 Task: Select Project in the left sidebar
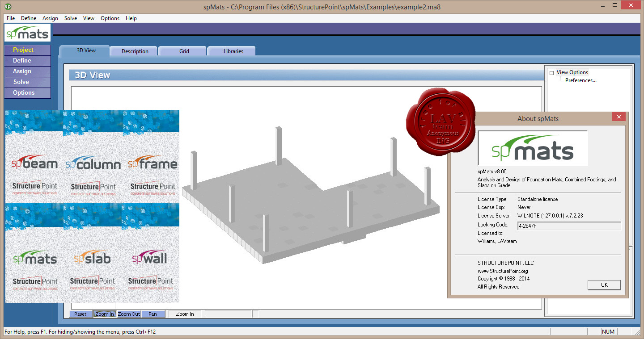[x=27, y=50]
